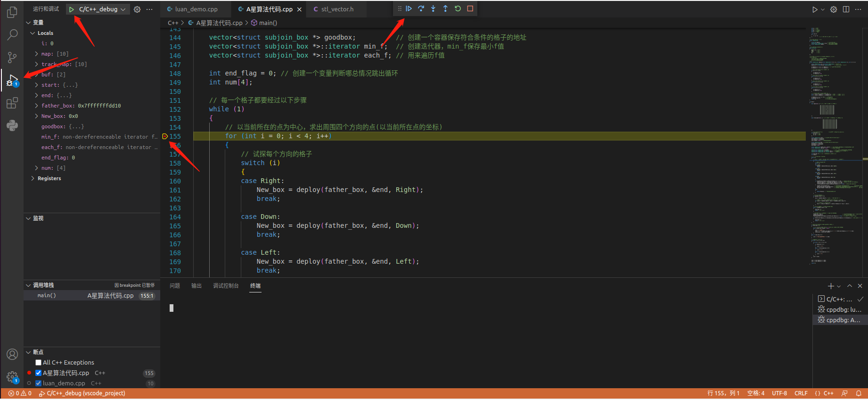Show errors and warnings in status bar

(20, 393)
